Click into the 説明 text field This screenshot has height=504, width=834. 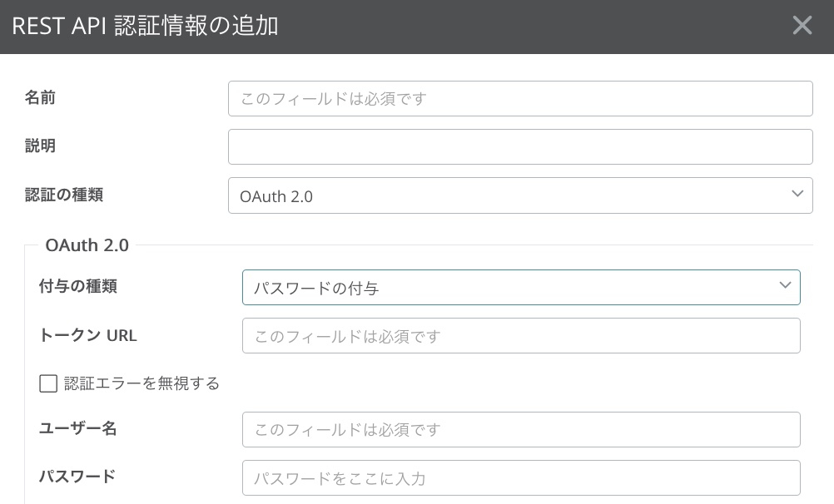coord(519,146)
